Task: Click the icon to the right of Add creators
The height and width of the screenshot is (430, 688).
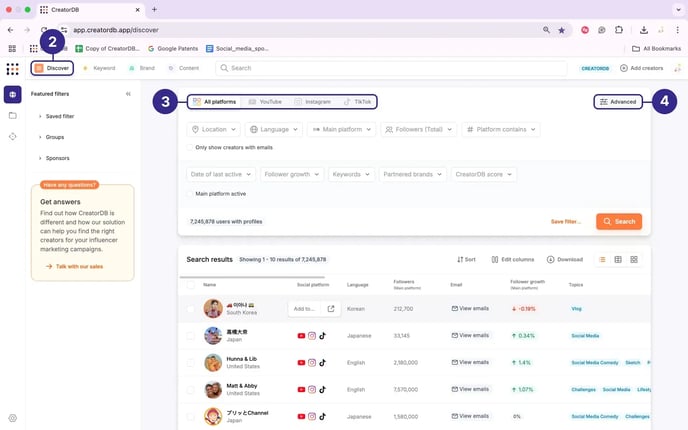Action: click(677, 68)
